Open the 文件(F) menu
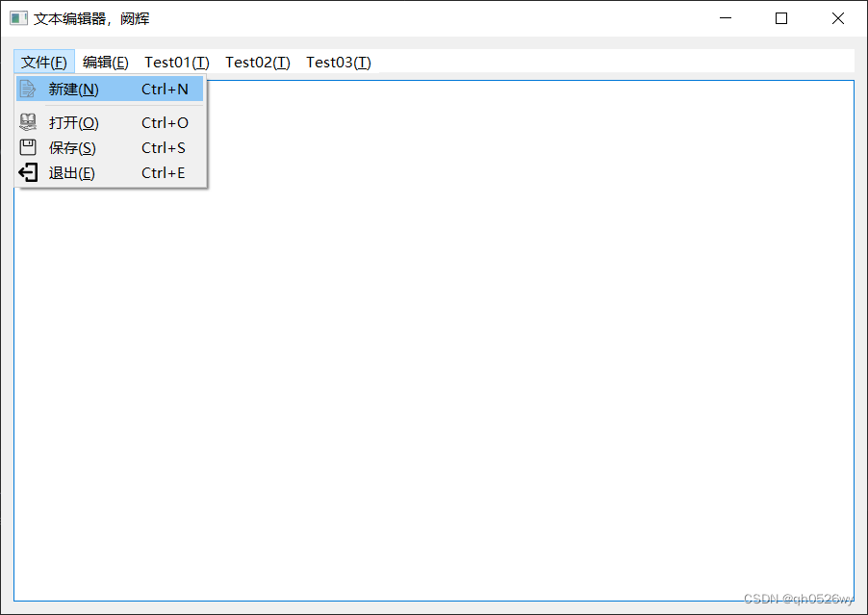The image size is (868, 615). tap(44, 62)
